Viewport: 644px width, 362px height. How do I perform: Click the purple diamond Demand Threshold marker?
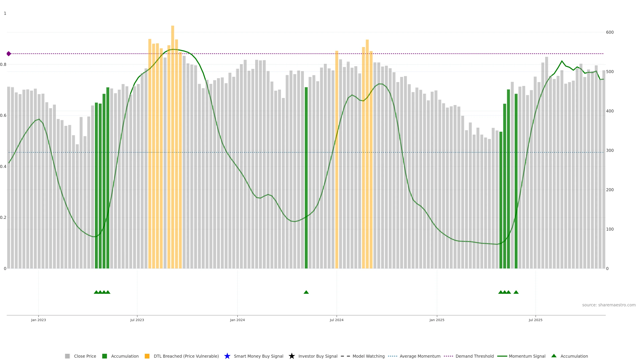(9, 54)
